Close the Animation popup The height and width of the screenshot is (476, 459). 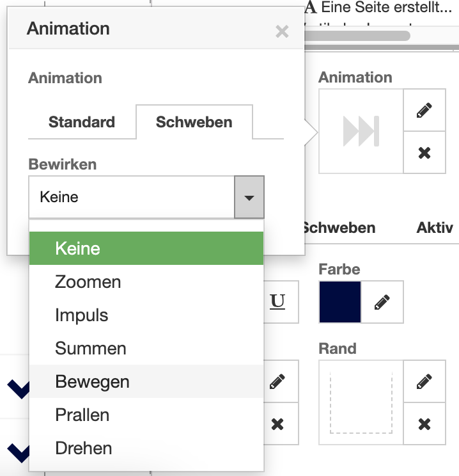(x=282, y=31)
